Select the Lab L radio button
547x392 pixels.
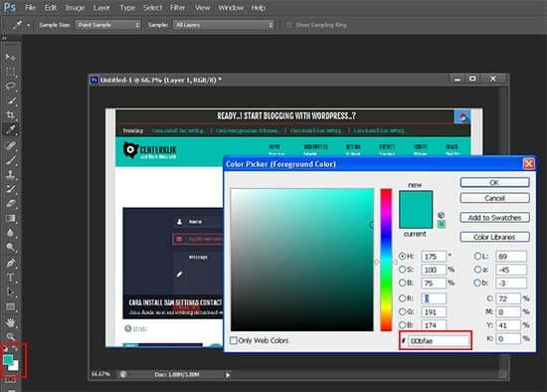[477, 257]
